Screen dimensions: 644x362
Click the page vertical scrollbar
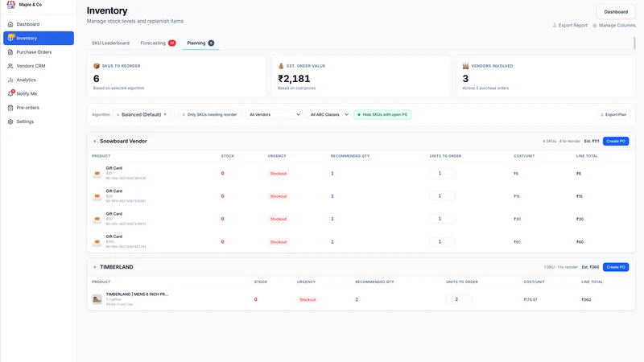[x=634, y=43]
